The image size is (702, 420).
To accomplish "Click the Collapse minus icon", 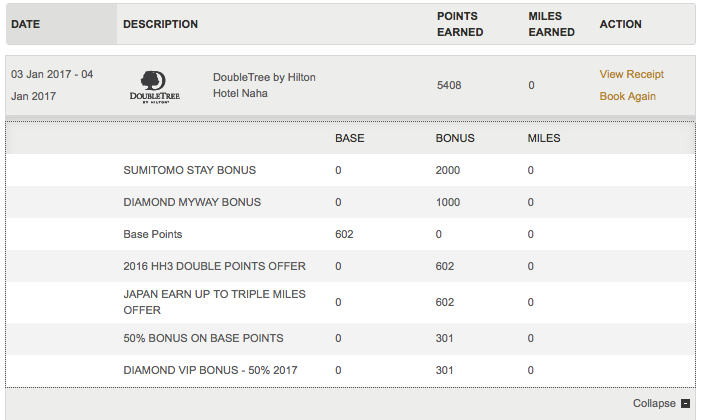I will [685, 403].
